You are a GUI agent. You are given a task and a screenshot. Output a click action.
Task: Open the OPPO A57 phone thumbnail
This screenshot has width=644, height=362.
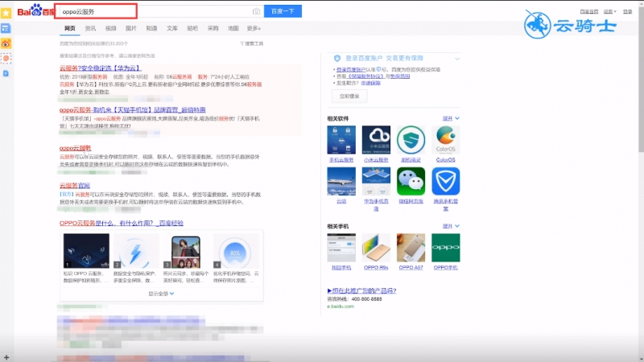coord(411,248)
